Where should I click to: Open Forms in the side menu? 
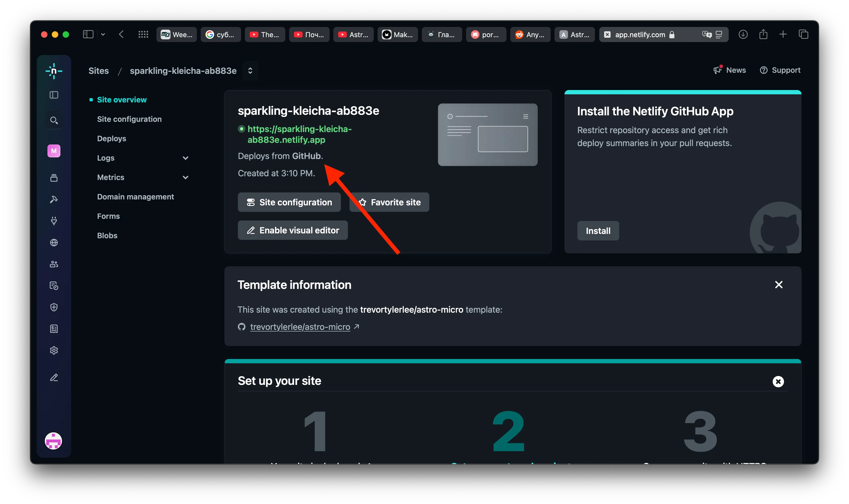[108, 216]
